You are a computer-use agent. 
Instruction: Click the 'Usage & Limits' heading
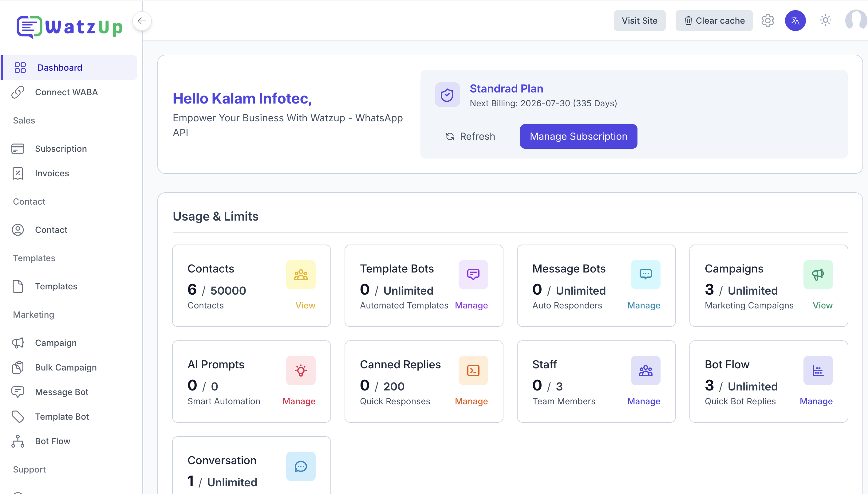[x=215, y=216]
